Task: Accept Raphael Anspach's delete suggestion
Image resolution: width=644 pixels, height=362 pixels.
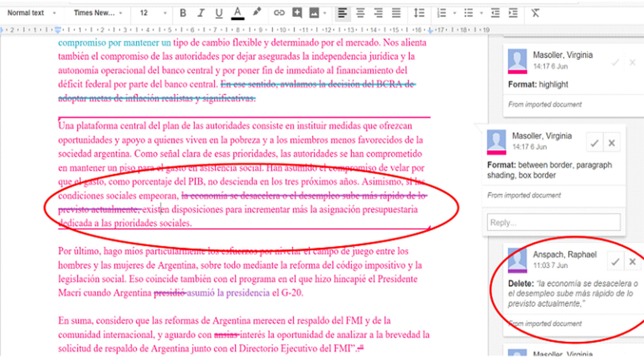Action: 615,261
